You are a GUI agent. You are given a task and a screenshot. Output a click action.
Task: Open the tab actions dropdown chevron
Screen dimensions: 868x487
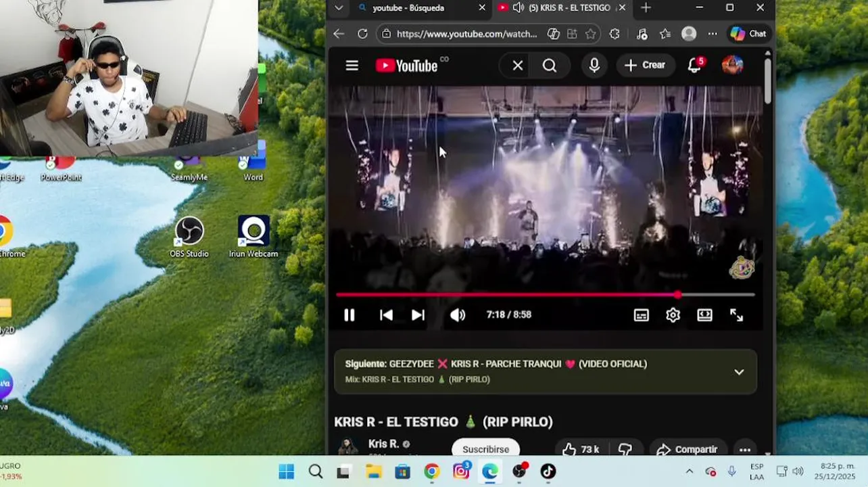[339, 8]
